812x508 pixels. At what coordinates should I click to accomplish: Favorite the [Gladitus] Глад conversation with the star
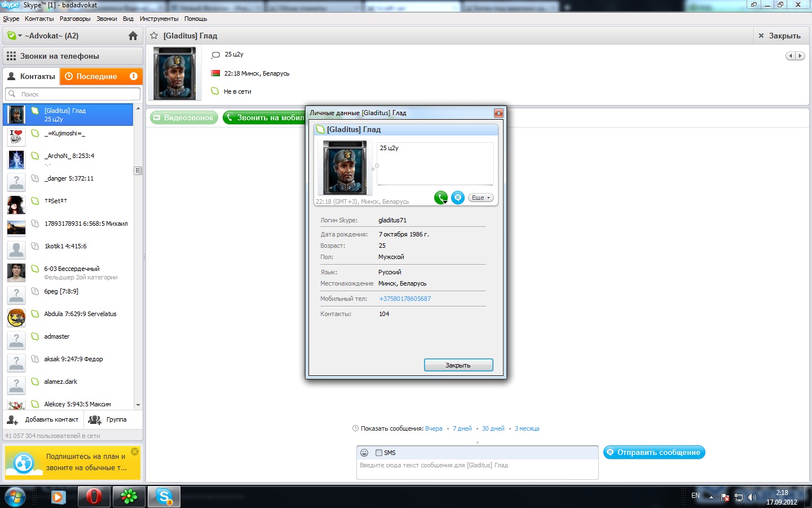154,36
